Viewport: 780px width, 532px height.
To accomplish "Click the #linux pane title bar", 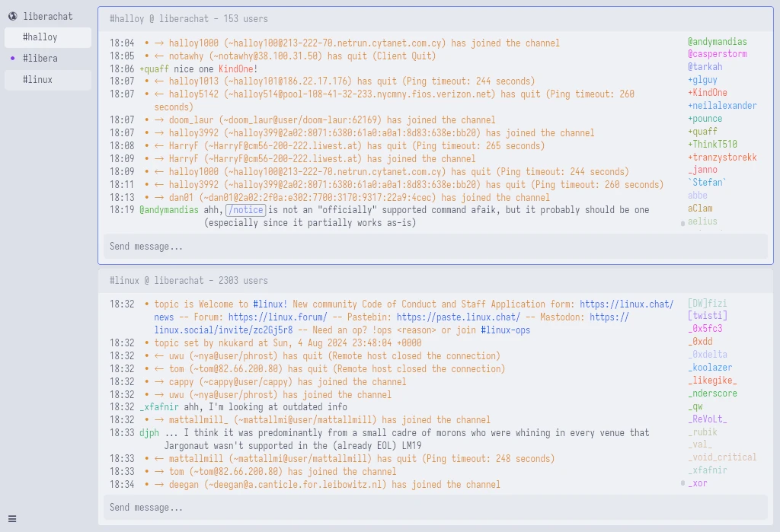I will coord(435,280).
